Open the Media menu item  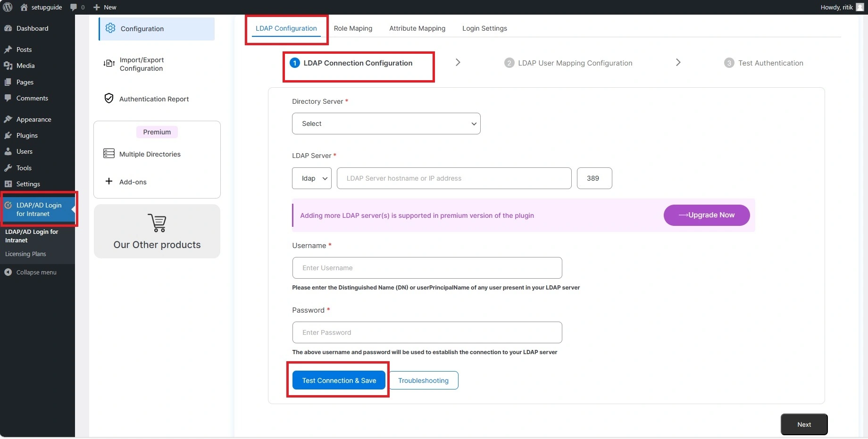pyautogui.click(x=37, y=66)
